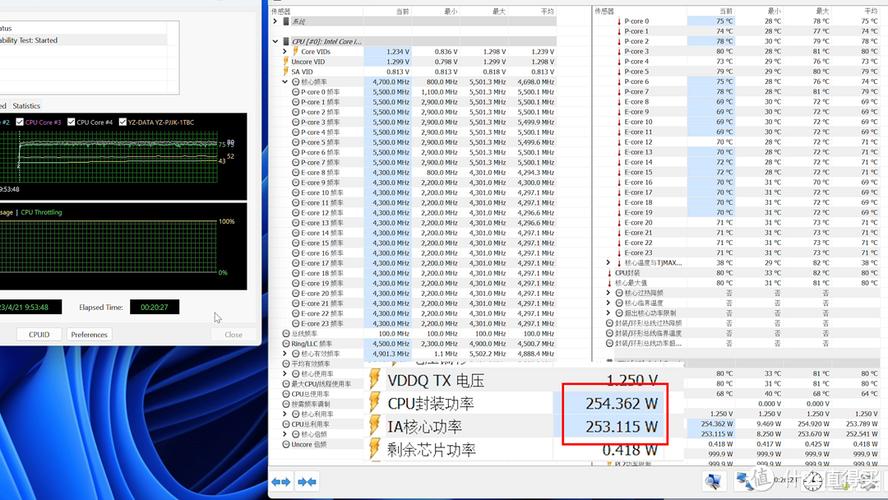The width and height of the screenshot is (888, 500).
Task: Select the E-core 20 temperature row
Action: [x=741, y=223]
